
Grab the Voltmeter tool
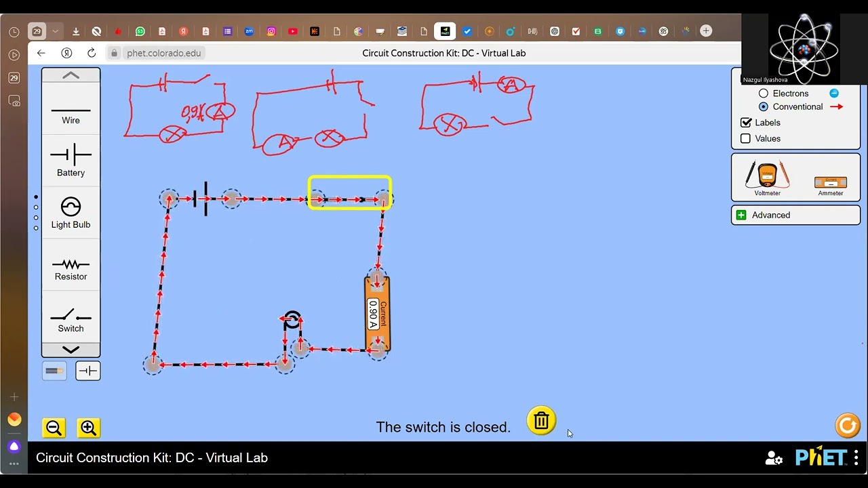767,179
